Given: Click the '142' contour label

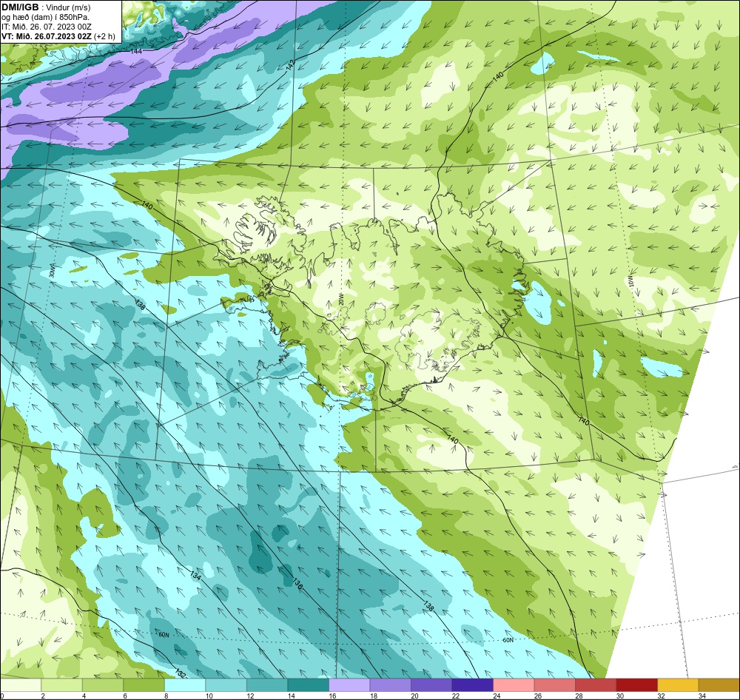Looking at the screenshot, I should (291, 64).
